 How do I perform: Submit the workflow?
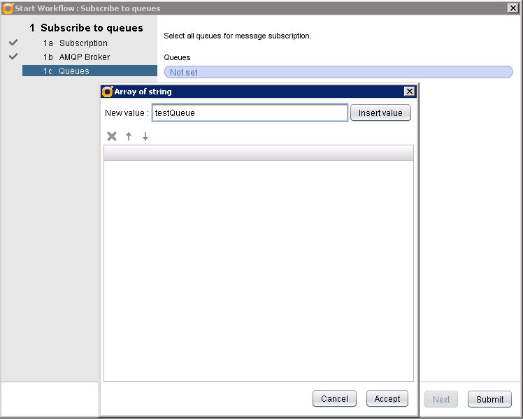tap(489, 399)
